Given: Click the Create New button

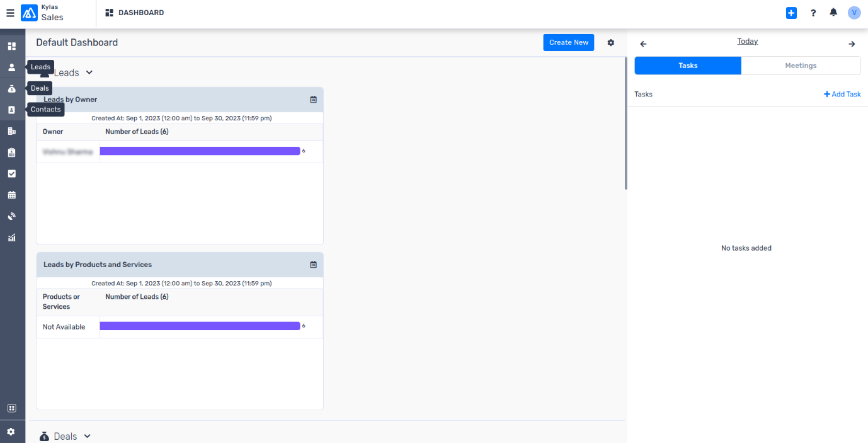Looking at the screenshot, I should 568,42.
